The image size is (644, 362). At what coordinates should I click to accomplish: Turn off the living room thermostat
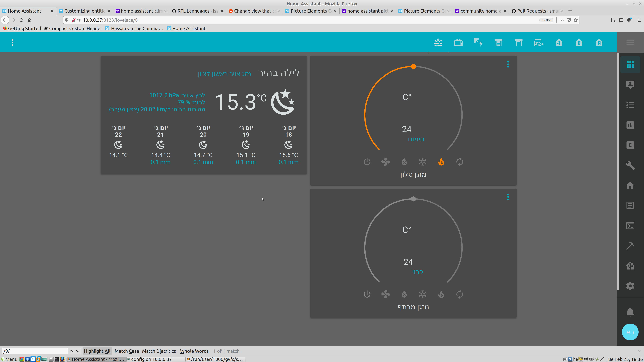tap(367, 162)
